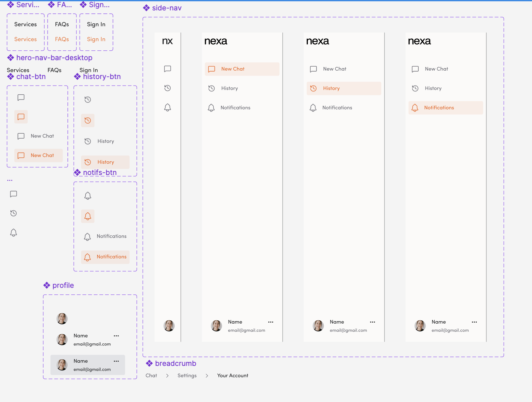The height and width of the screenshot is (402, 532).
Task: Open the ellipsis menu in the side-nav with Notifications active
Action: (474, 322)
